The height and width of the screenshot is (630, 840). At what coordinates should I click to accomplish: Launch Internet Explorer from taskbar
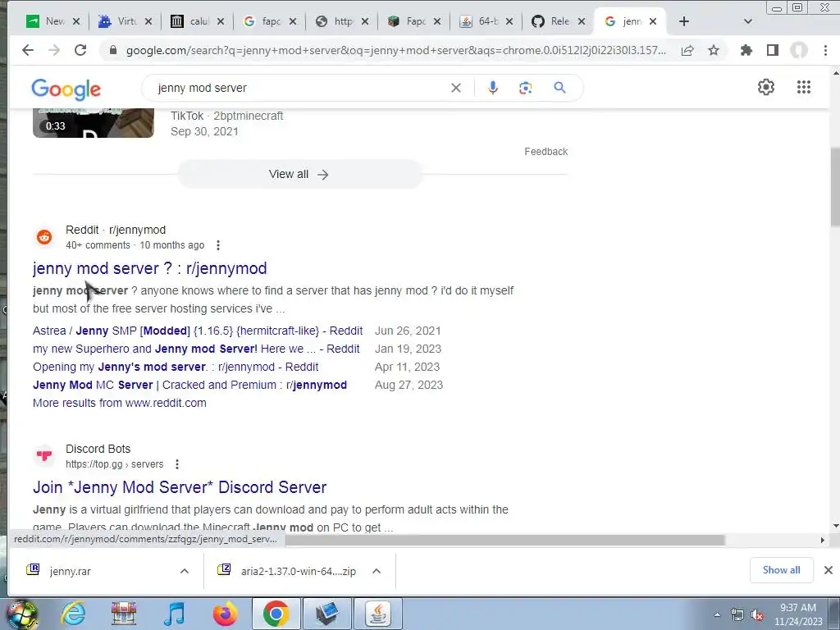click(73, 614)
